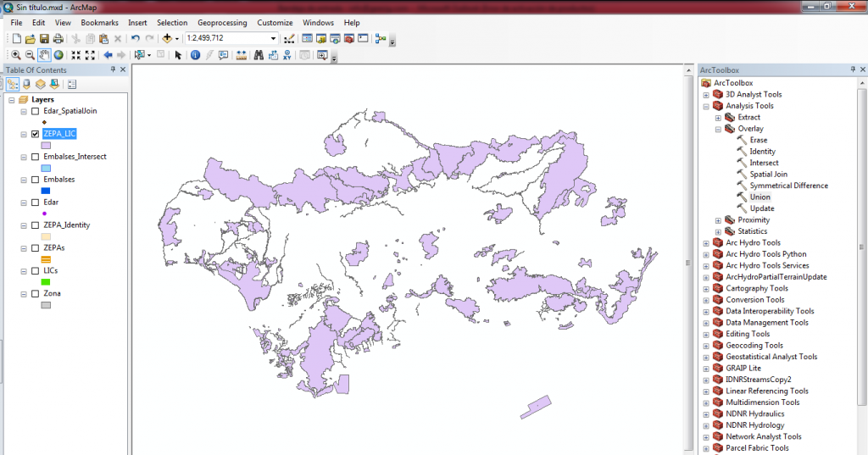Open the Geoprocessing menu

222,23
